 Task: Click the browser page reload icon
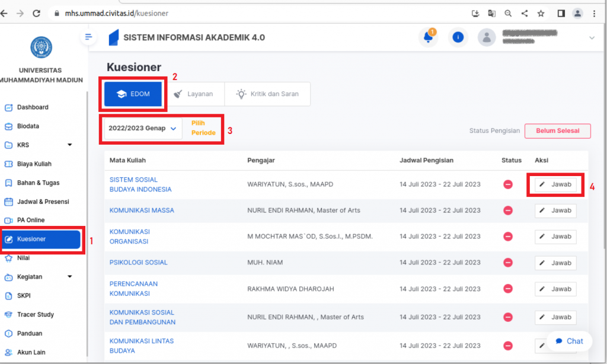click(x=37, y=13)
